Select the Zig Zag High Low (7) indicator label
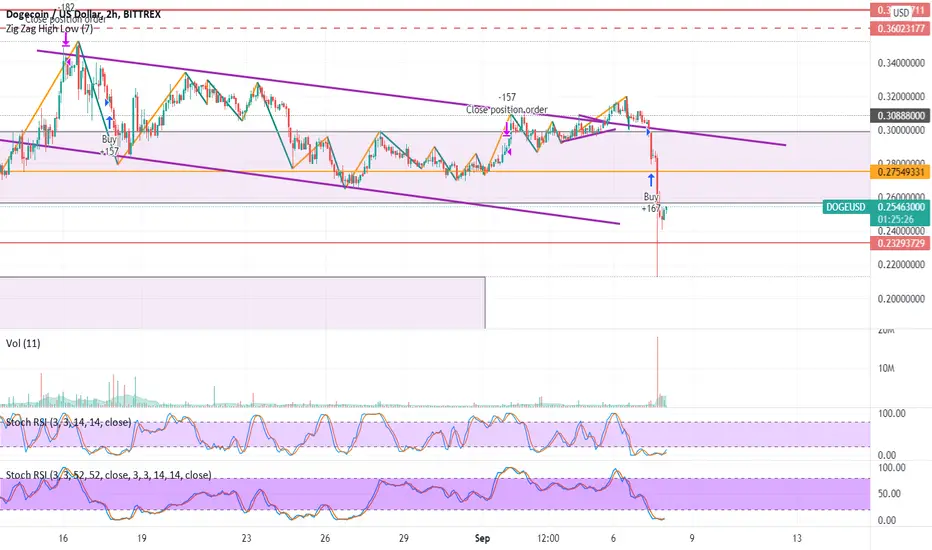Image resolution: width=932 pixels, height=550 pixels. 49,29
